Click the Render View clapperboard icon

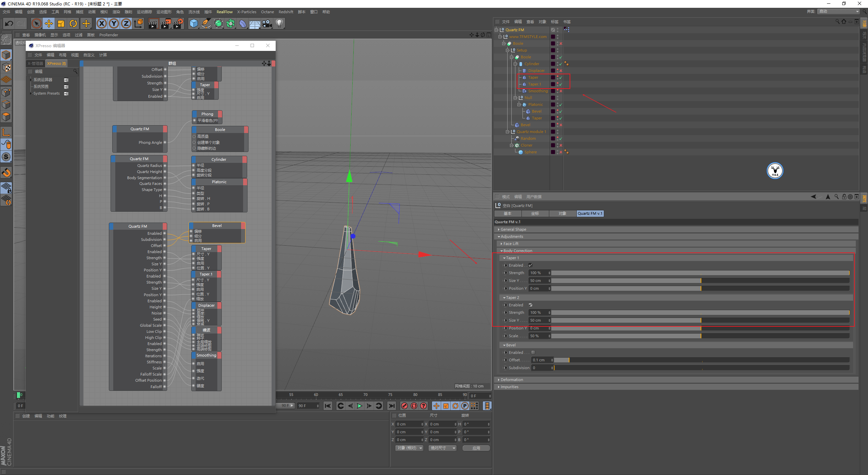153,23
